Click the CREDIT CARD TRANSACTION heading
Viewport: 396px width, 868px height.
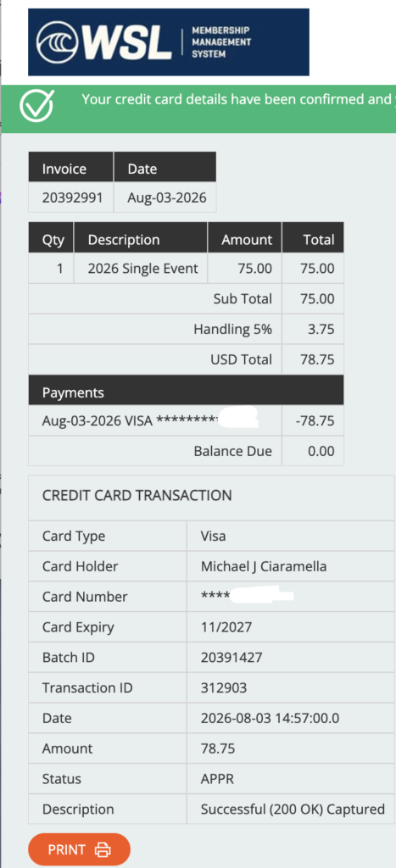[137, 495]
